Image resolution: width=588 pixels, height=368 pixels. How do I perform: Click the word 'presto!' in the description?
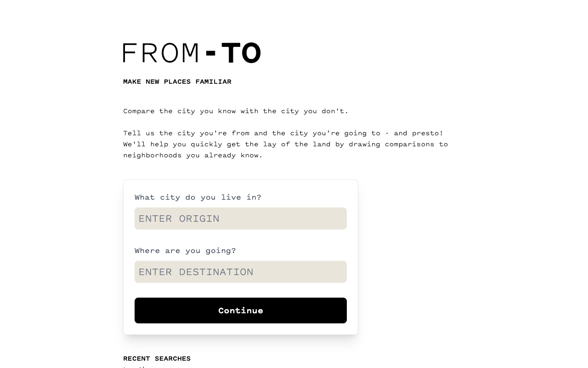point(427,133)
